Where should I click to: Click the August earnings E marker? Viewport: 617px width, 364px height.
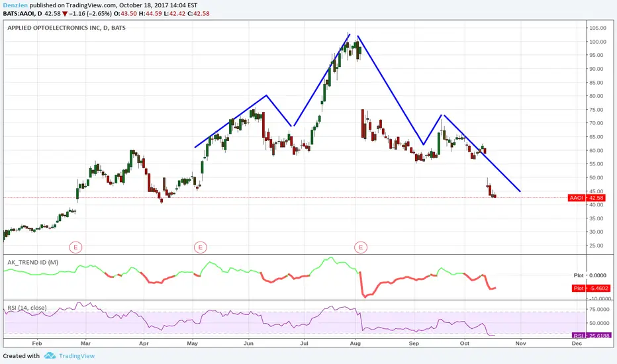click(x=360, y=247)
